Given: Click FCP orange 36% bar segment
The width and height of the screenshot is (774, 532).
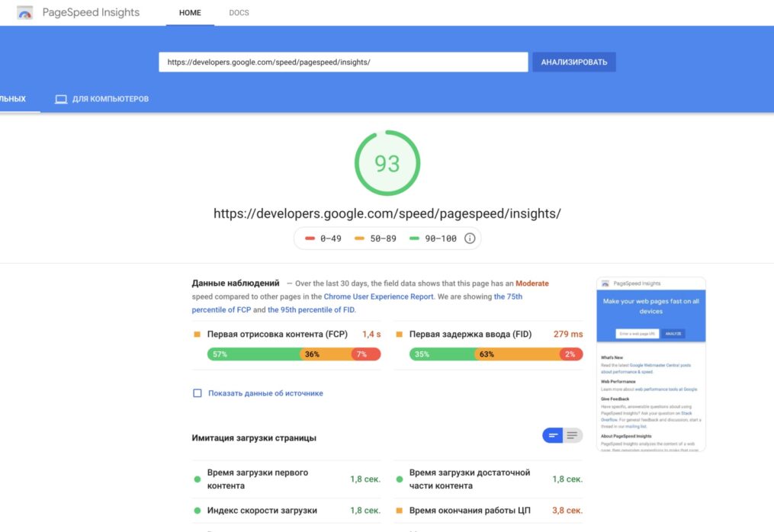Looking at the screenshot, I should [x=326, y=354].
